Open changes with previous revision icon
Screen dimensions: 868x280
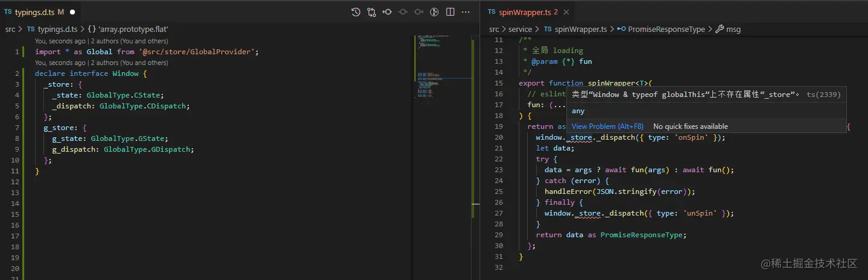tap(387, 11)
